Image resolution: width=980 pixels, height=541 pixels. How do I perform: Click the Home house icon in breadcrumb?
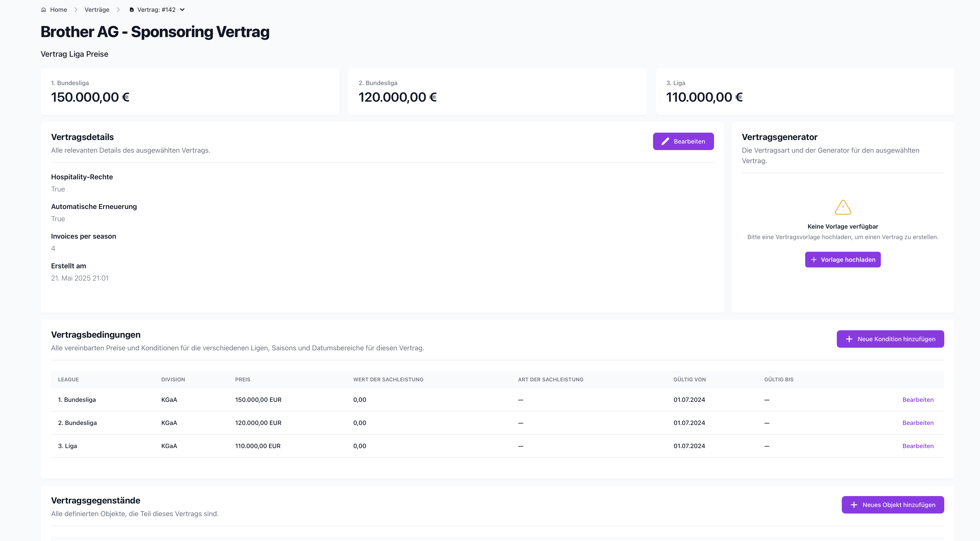coord(43,10)
